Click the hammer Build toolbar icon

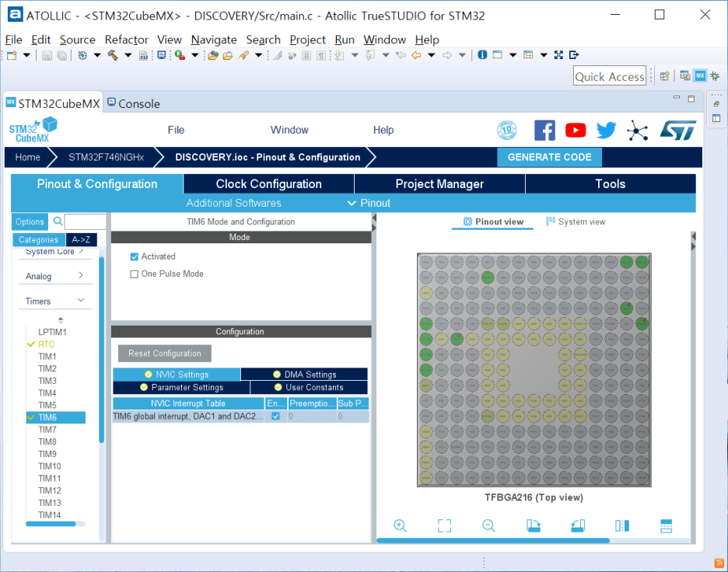pyautogui.click(x=113, y=55)
